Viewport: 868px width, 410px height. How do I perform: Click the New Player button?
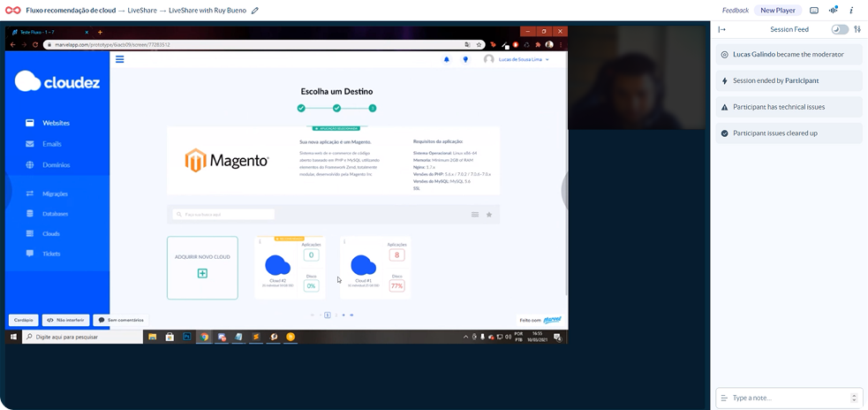point(778,10)
